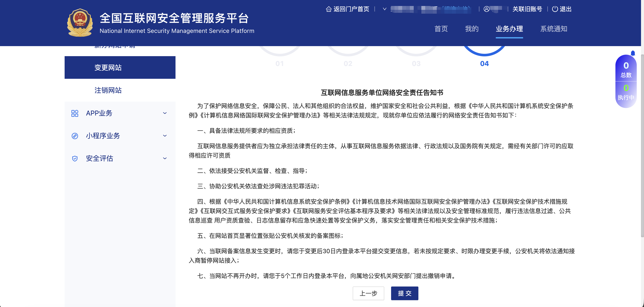Open the account switcher dropdown arrow

coord(384,9)
